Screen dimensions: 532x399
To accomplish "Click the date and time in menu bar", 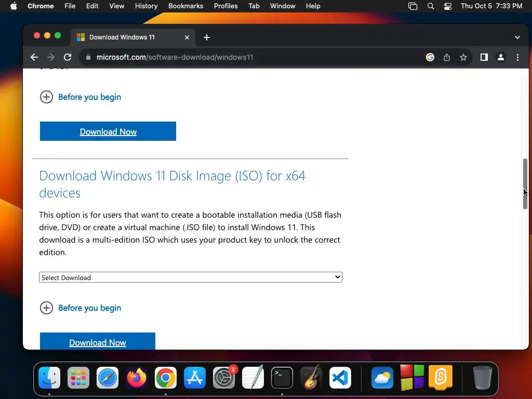I will [491, 6].
